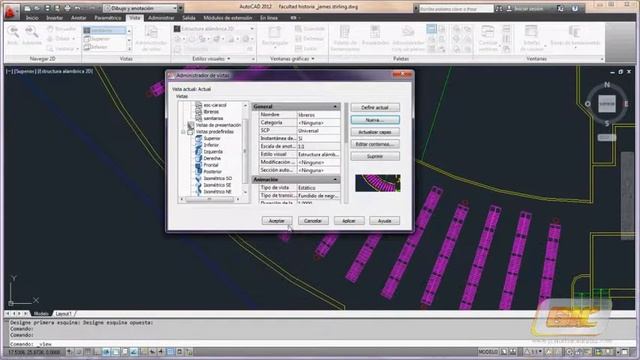Click the view tree horizontal scrollbar
The width and height of the screenshot is (640, 360).
(x=209, y=199)
